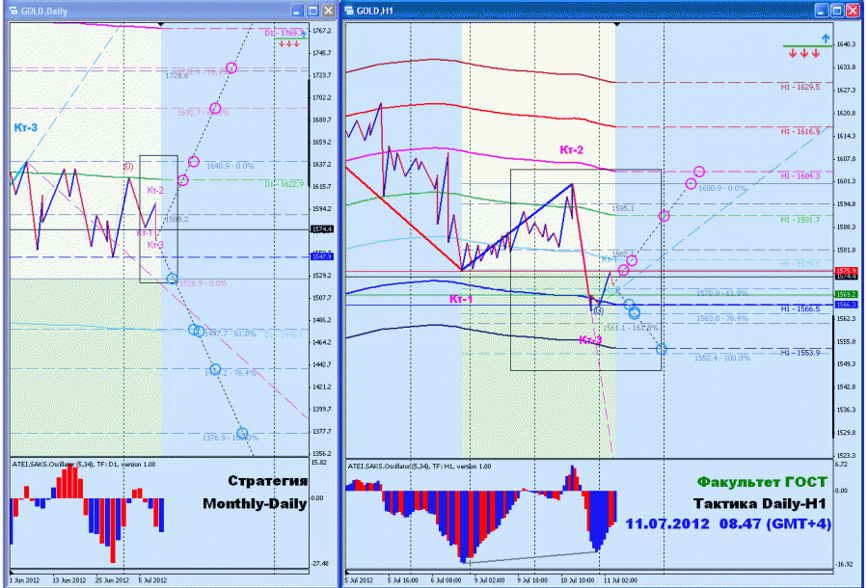The height and width of the screenshot is (588, 868).
Task: Click the H1 - 1566.5 level label
Action: click(x=800, y=308)
